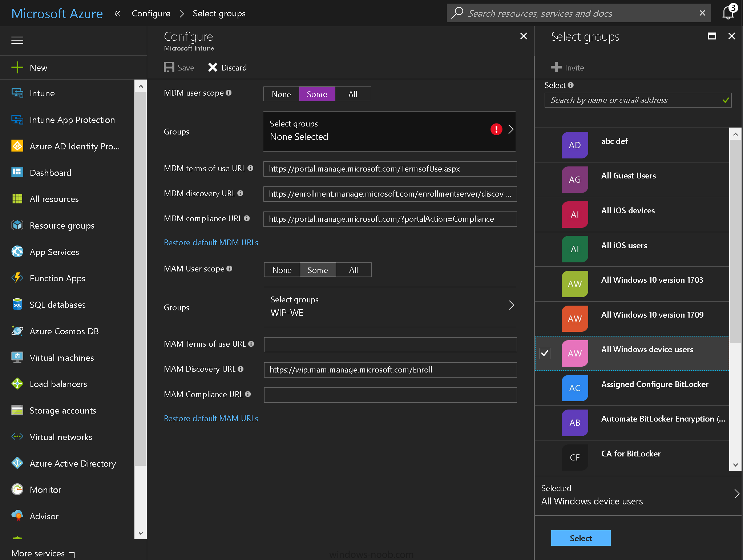Set MDM user scope to None
The width and height of the screenshot is (743, 560).
[x=281, y=94]
